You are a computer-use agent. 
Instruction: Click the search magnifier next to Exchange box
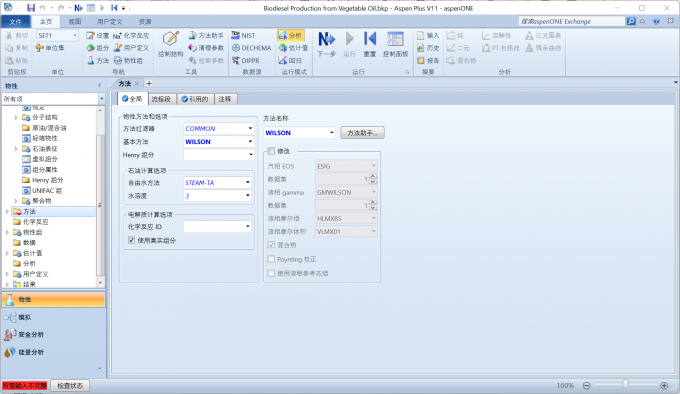pyautogui.click(x=631, y=21)
